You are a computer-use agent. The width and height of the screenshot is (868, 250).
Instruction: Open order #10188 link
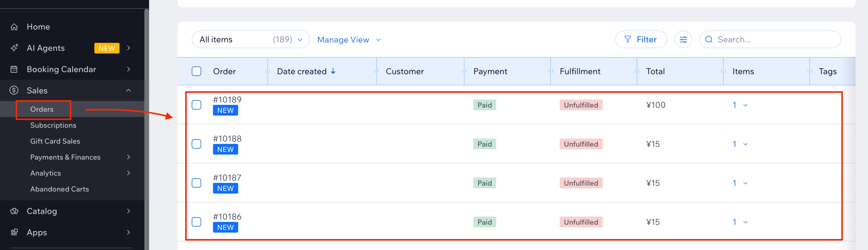tap(228, 139)
